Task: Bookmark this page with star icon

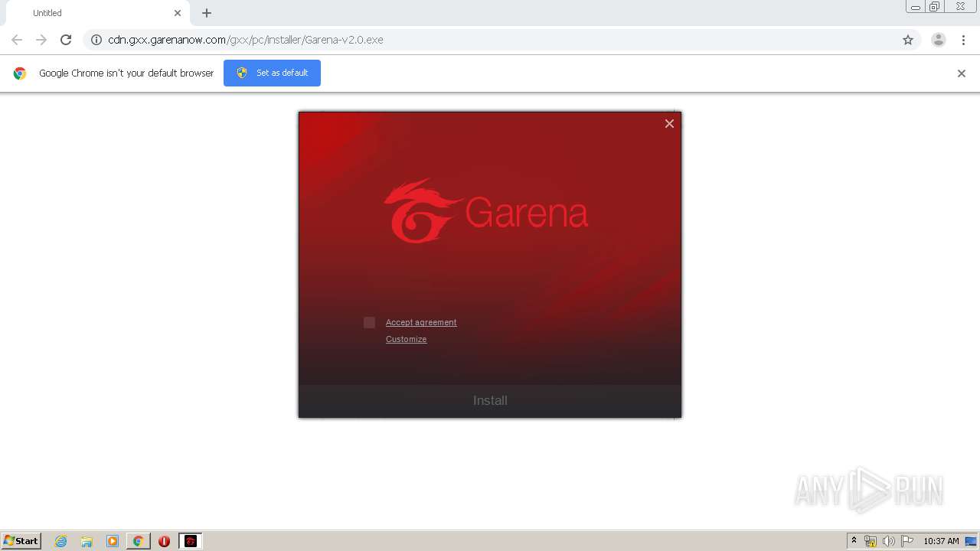Action: pyautogui.click(x=908, y=40)
